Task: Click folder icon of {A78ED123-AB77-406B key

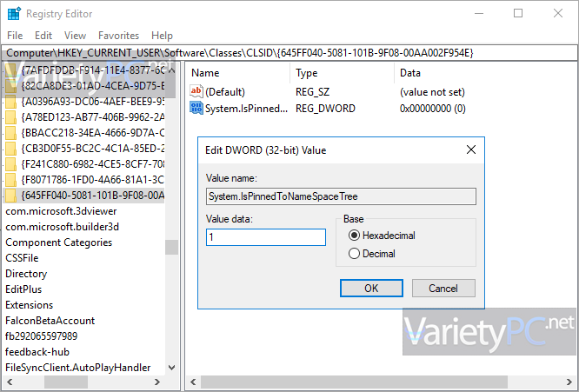Action: pos(10,117)
